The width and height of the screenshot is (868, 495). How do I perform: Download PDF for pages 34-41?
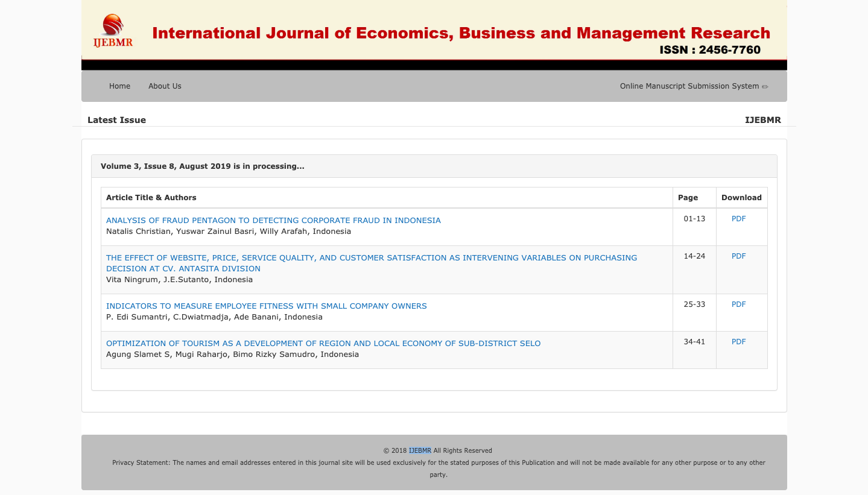pos(738,342)
